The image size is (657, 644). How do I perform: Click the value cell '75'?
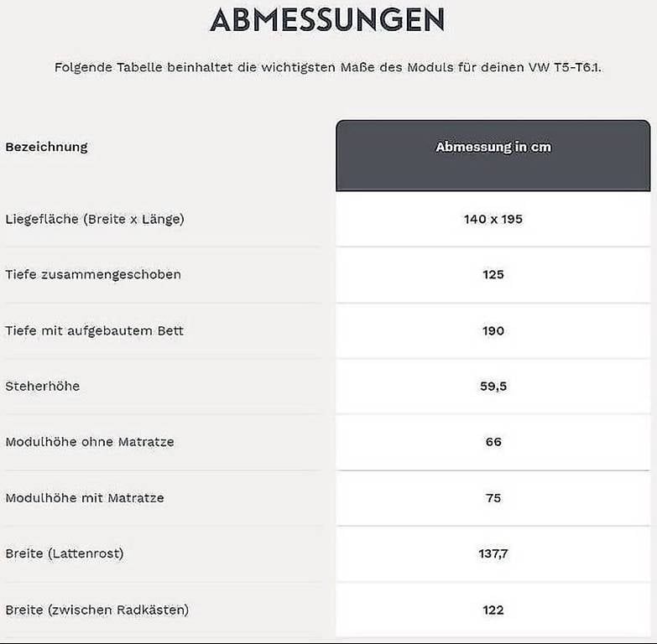click(x=493, y=498)
